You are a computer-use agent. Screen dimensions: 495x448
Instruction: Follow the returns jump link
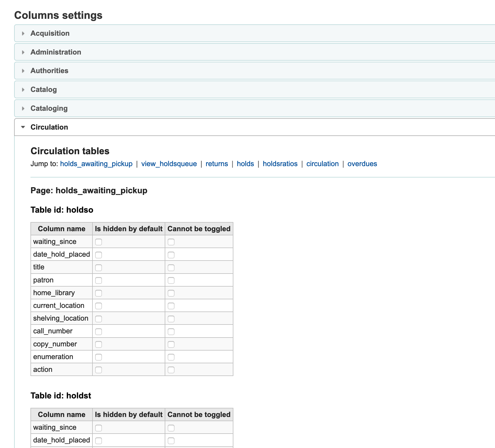(216, 164)
